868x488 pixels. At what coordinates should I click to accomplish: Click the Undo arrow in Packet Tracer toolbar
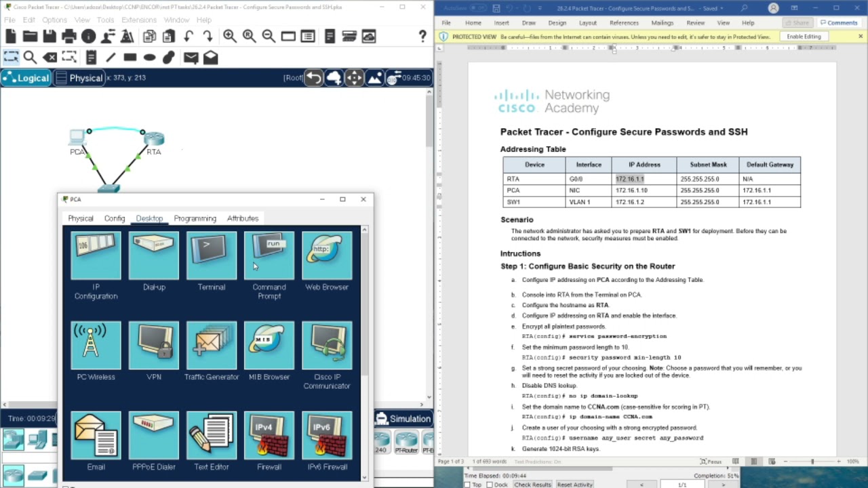point(189,37)
